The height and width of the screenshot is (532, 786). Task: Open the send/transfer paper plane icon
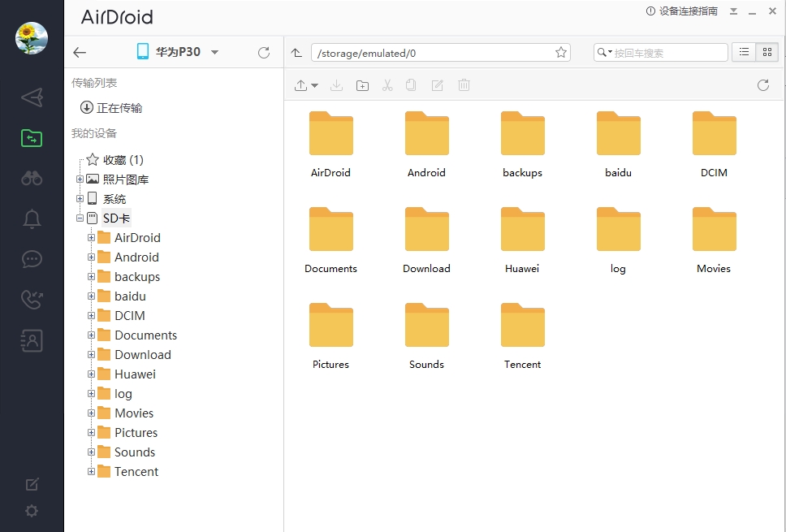(32, 97)
